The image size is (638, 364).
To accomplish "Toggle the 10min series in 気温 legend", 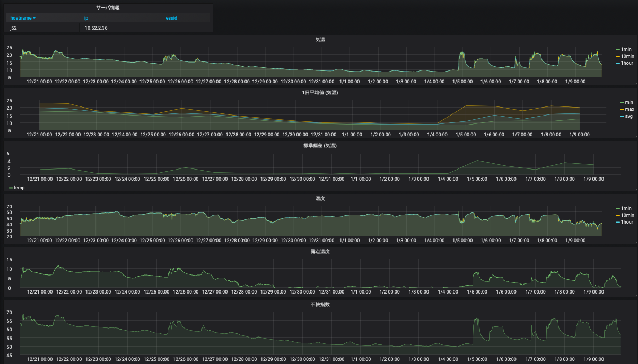I will [627, 56].
